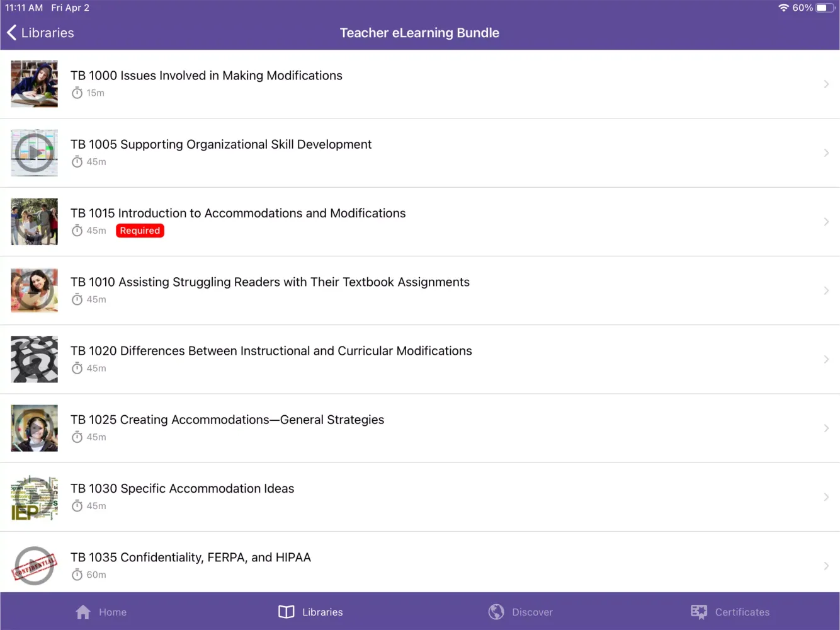Tap the Home house icon
The height and width of the screenshot is (630, 840).
tap(83, 612)
